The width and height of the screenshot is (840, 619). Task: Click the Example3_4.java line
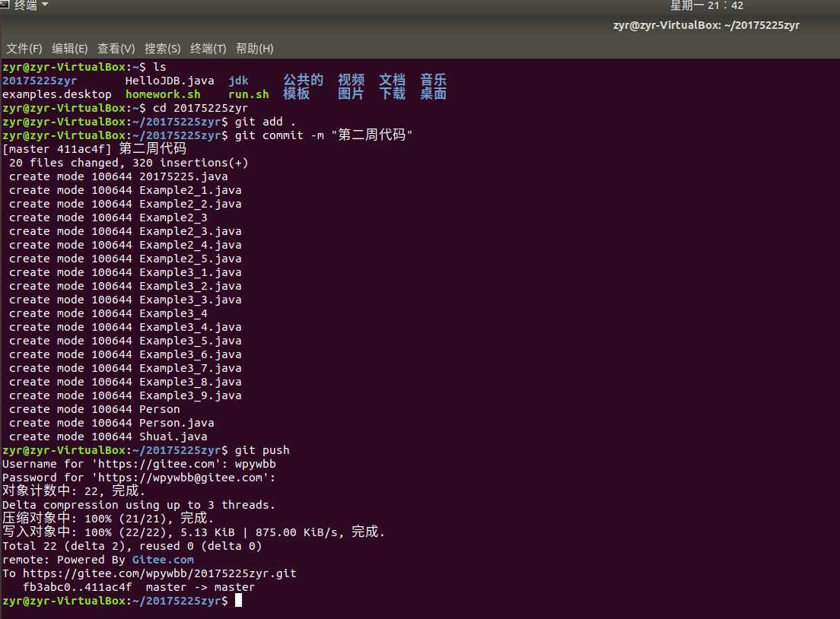click(126, 327)
